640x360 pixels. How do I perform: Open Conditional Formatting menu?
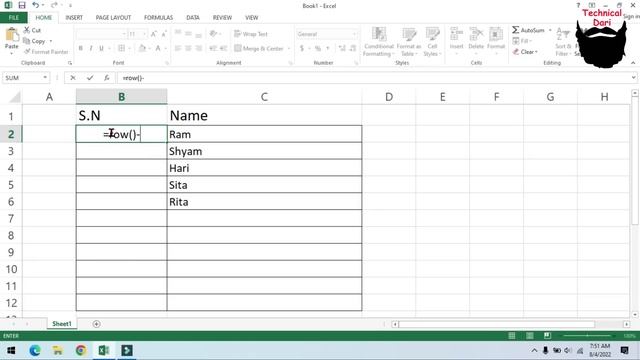(x=379, y=42)
